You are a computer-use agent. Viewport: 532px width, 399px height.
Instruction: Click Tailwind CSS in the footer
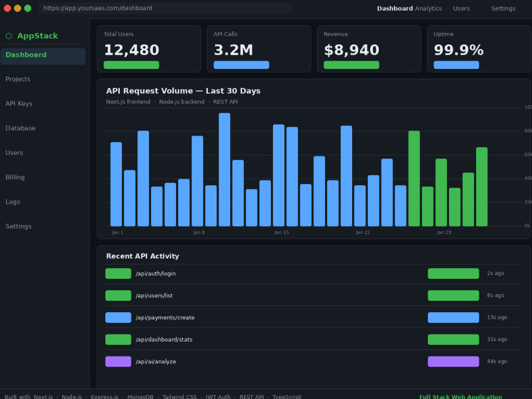click(x=179, y=397)
